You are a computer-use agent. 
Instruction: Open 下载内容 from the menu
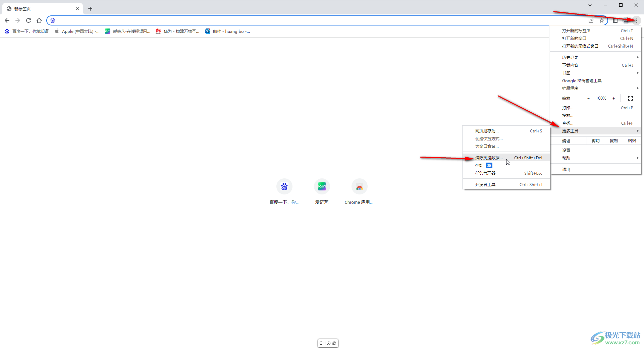click(595, 65)
